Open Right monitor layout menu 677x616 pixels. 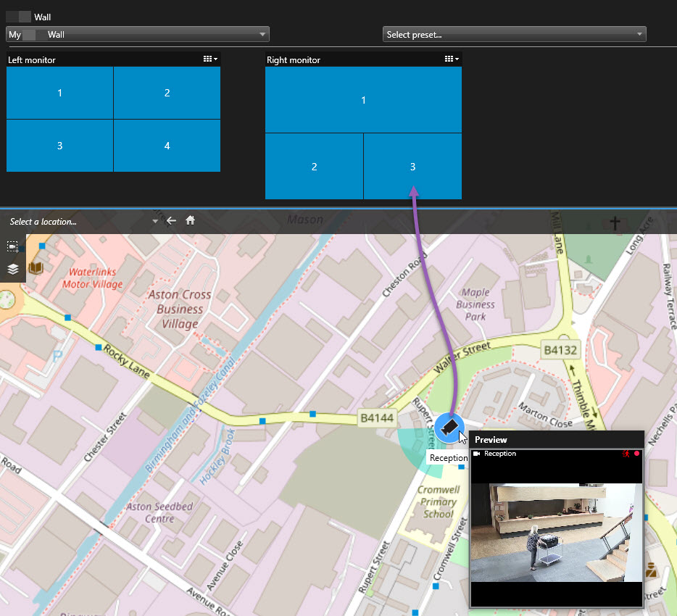452,59
